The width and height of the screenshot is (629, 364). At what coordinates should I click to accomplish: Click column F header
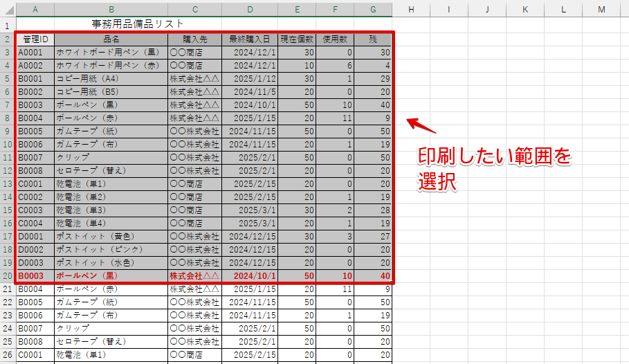(x=335, y=9)
